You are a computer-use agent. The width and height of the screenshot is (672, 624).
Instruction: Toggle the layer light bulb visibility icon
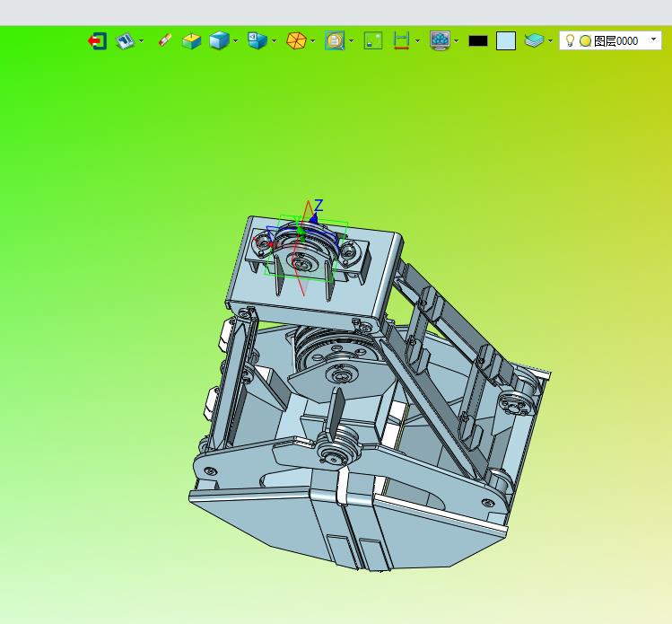click(x=570, y=40)
